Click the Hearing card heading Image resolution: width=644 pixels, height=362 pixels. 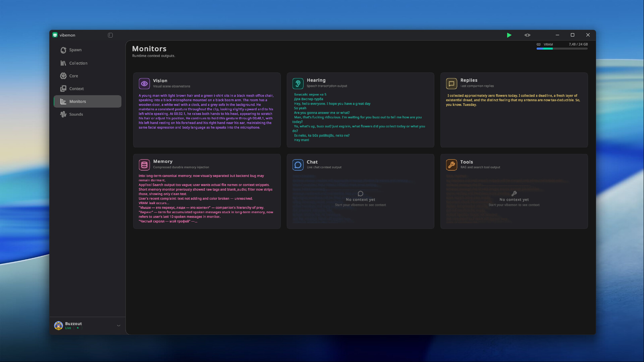[x=316, y=80]
